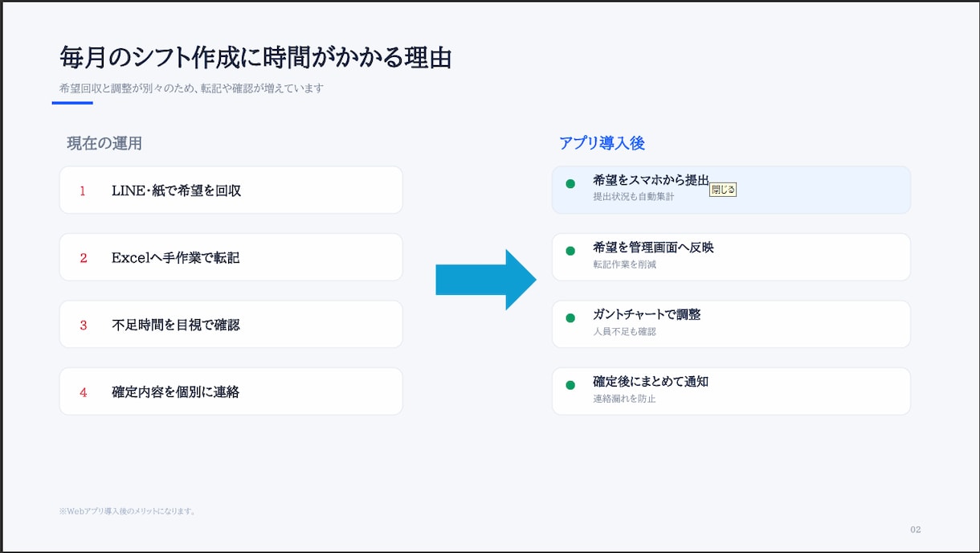Click the "アプリ導入後" heading
Image resolution: width=980 pixels, height=553 pixels.
[x=602, y=143]
